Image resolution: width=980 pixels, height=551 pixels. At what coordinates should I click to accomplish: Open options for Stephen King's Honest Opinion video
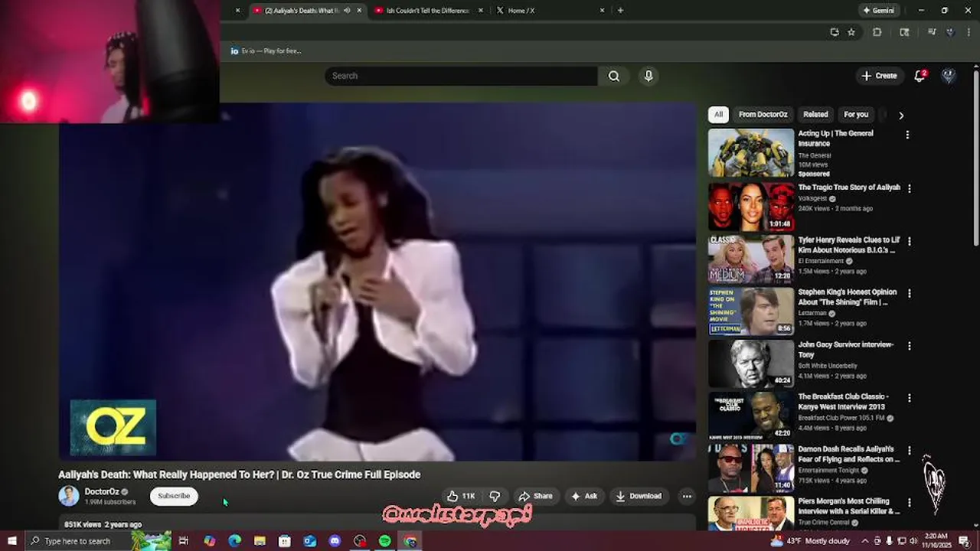click(x=910, y=293)
